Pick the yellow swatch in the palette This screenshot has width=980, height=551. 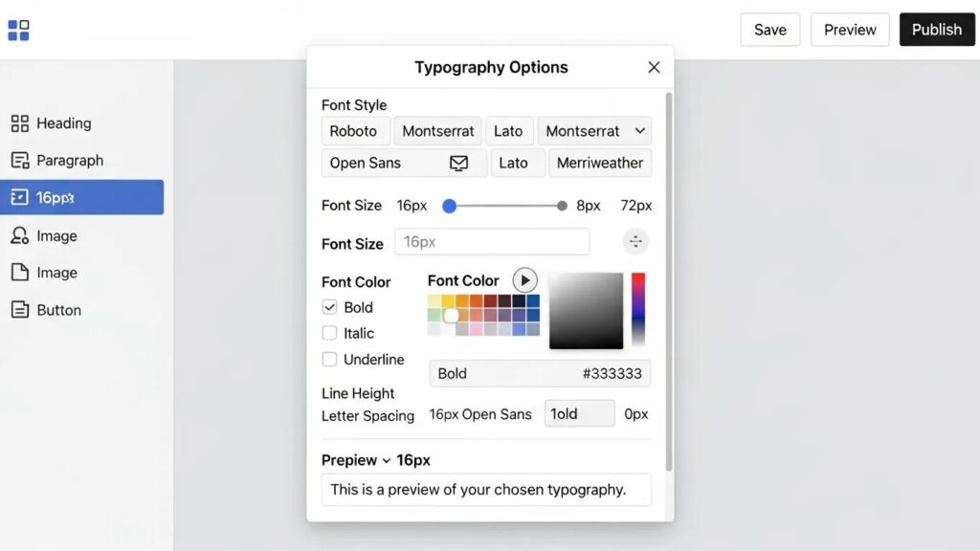(448, 300)
